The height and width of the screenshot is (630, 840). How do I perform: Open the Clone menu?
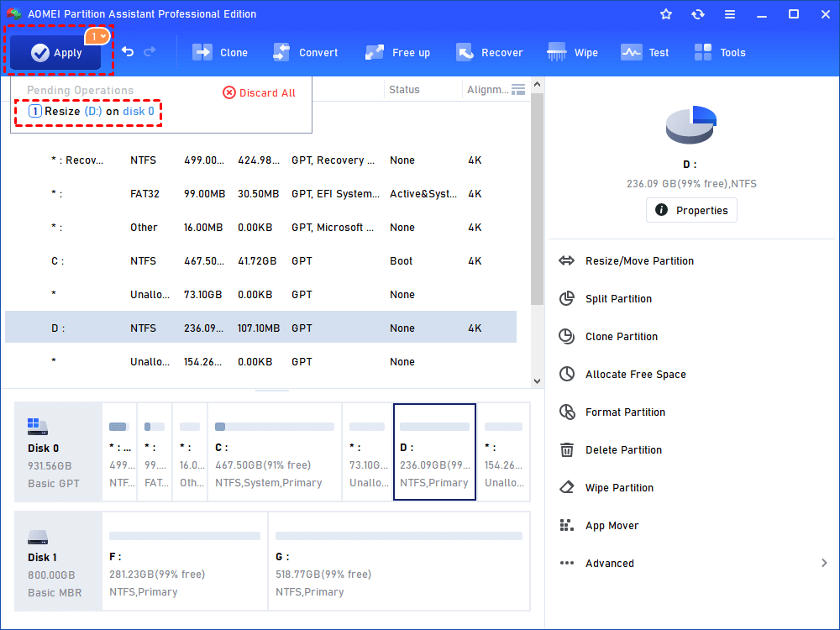[x=219, y=52]
